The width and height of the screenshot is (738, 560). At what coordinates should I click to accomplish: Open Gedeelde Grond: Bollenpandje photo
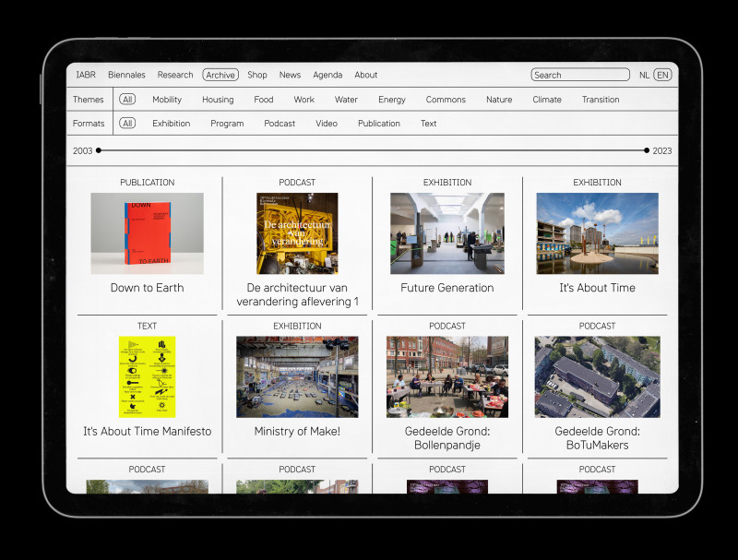[x=447, y=377]
